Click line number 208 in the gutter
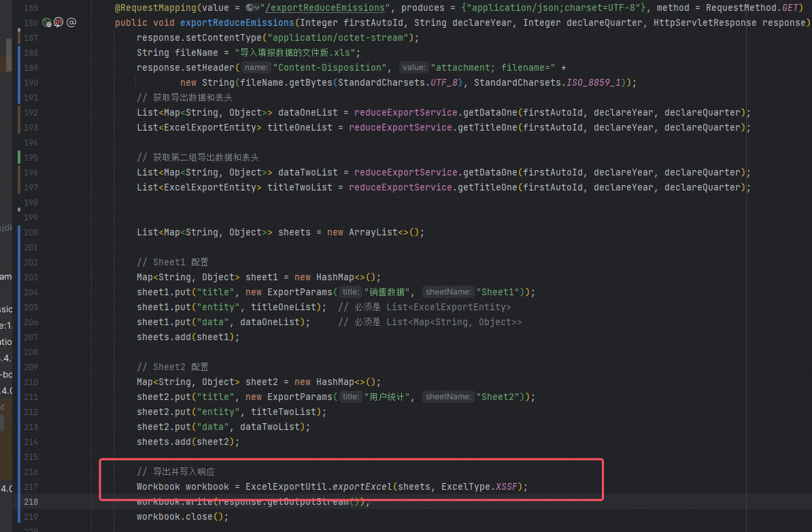This screenshot has width=812, height=532. click(31, 352)
